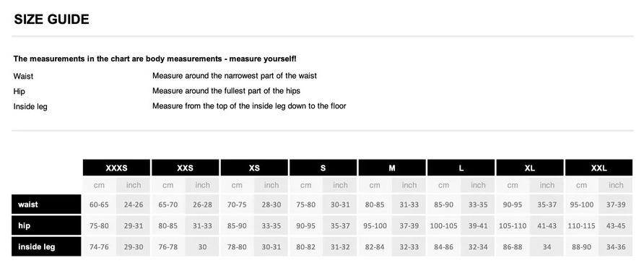This screenshot has width=644, height=276.
Task: Click the SIZE GUIDE heading
Action: [51, 20]
